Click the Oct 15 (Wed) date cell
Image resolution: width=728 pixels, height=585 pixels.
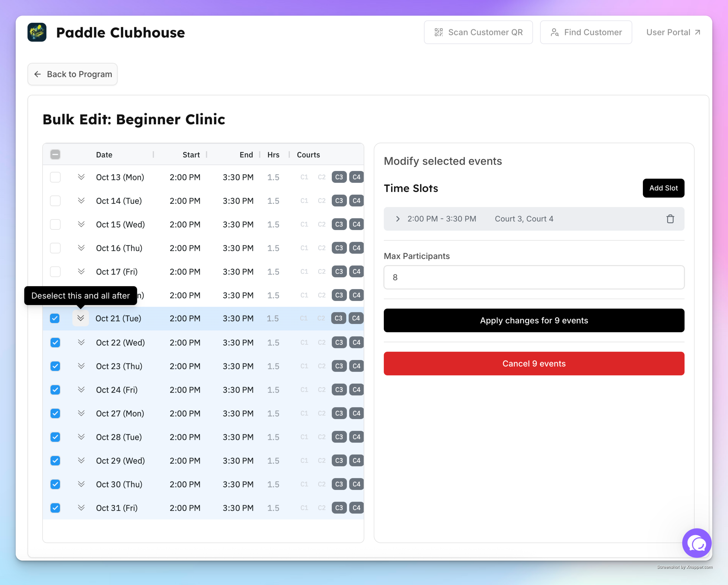[120, 224]
